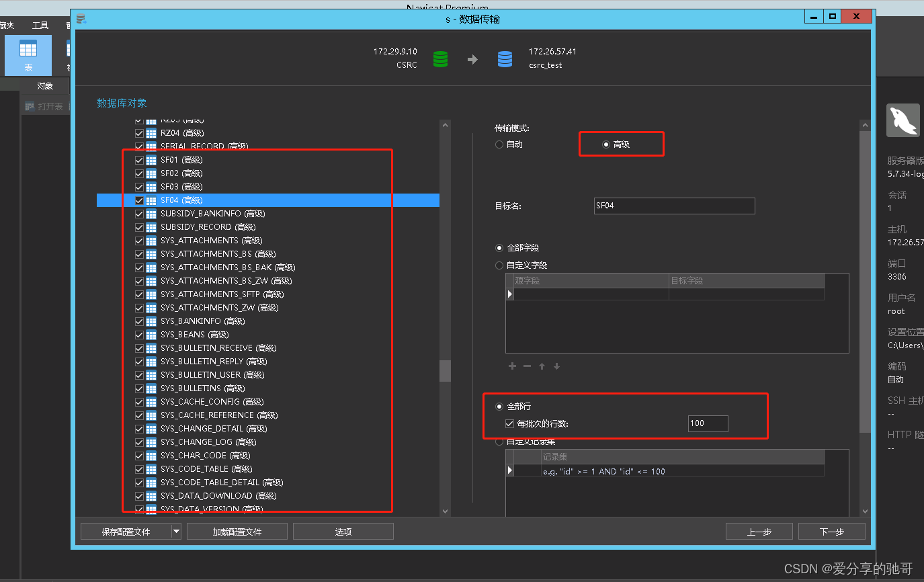Click the 目标名 input field containing SF04
The height and width of the screenshot is (582, 924).
pyautogui.click(x=674, y=206)
